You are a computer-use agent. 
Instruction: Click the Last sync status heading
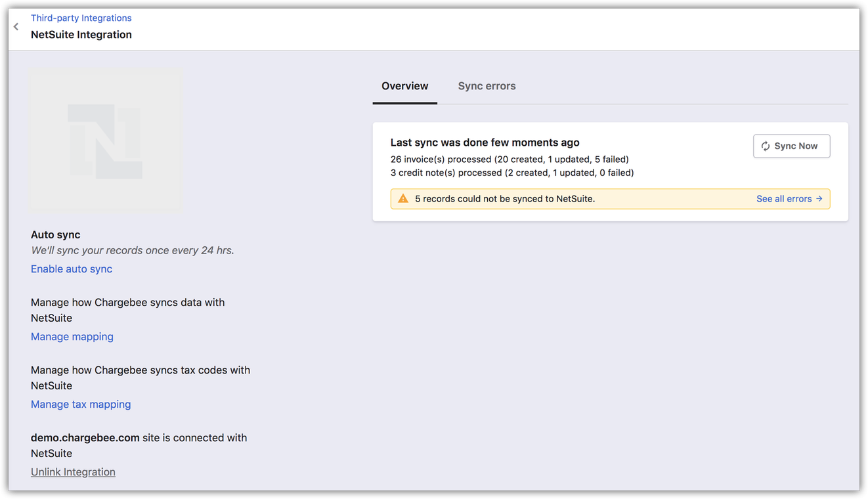point(485,142)
